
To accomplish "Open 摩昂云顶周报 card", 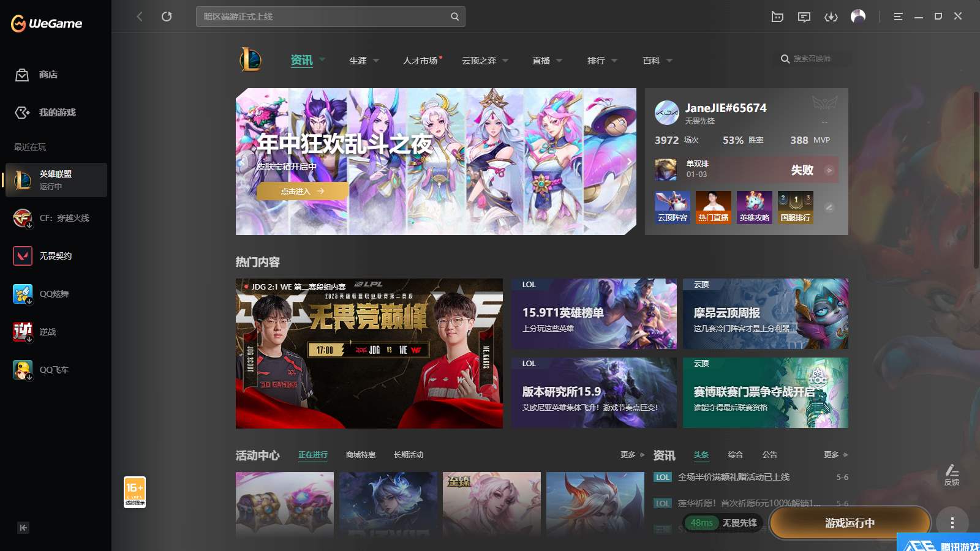I will (x=766, y=313).
